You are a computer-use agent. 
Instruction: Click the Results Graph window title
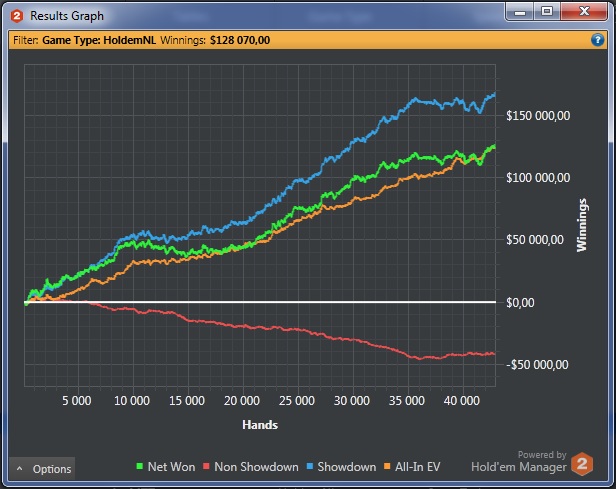[x=67, y=16]
